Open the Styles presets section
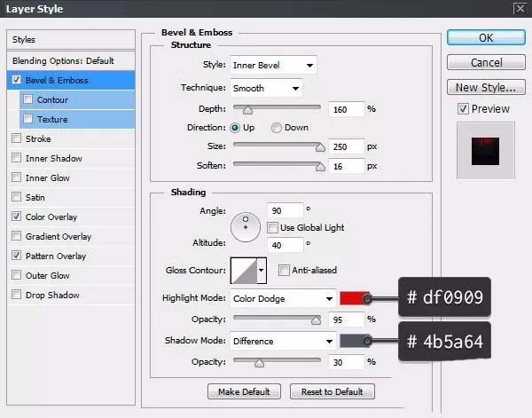 tap(71, 39)
